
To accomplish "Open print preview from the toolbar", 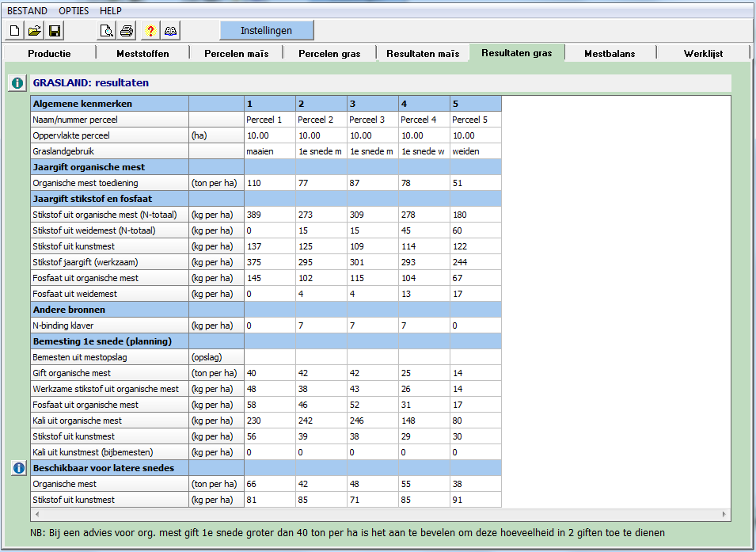I will pyautogui.click(x=106, y=31).
